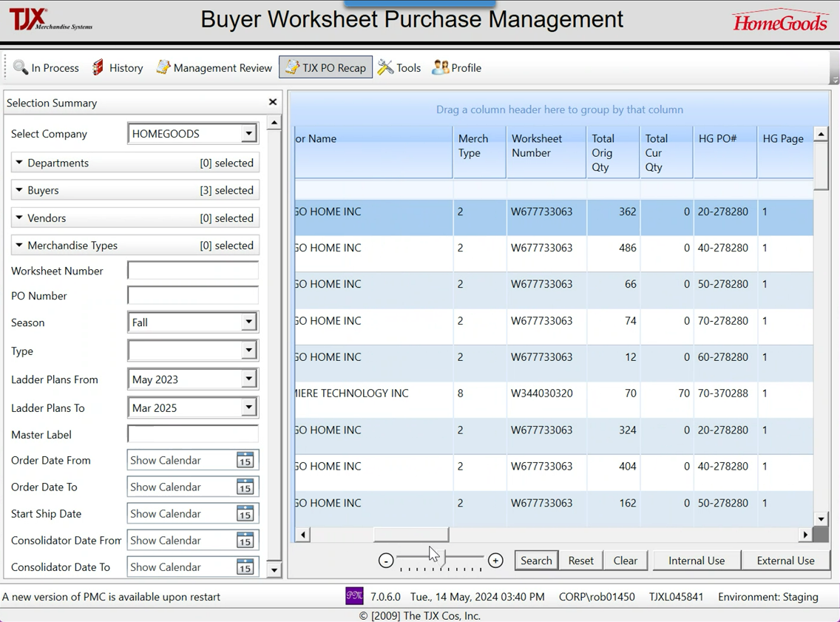Click the HomeGoods logo
840x622 pixels.
pyautogui.click(x=780, y=21)
